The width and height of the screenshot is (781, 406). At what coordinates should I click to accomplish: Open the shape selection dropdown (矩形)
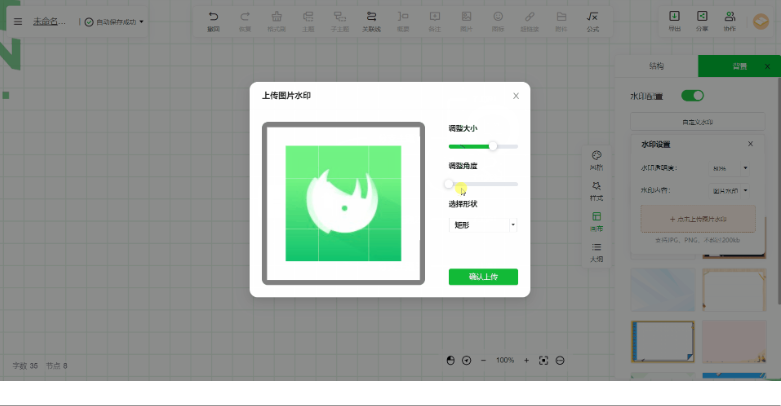click(x=483, y=225)
